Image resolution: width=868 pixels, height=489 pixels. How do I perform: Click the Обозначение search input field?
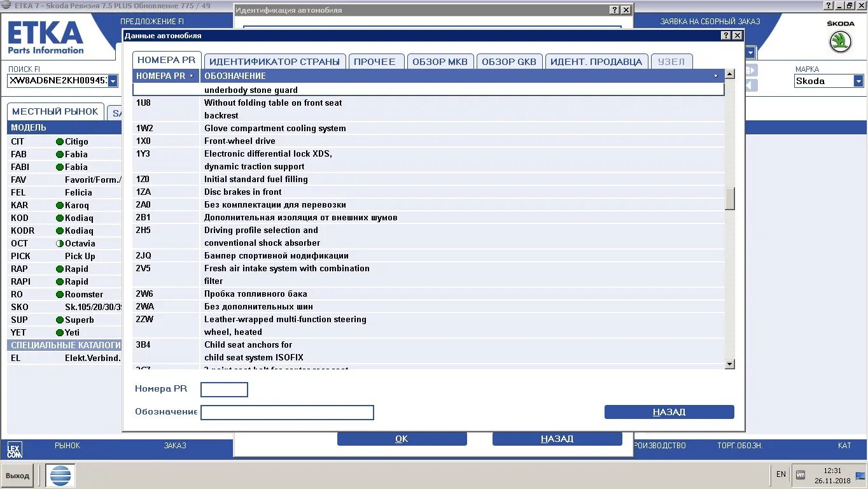click(x=287, y=413)
